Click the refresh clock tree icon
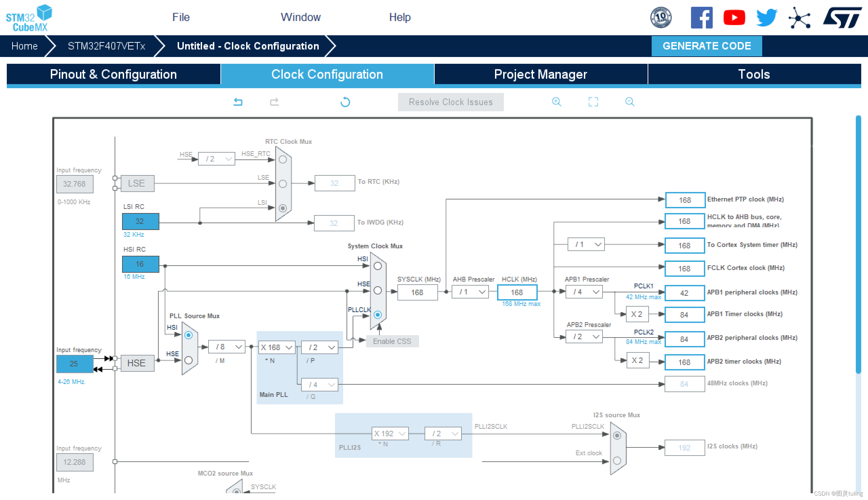This screenshot has width=868, height=500. pyautogui.click(x=345, y=102)
